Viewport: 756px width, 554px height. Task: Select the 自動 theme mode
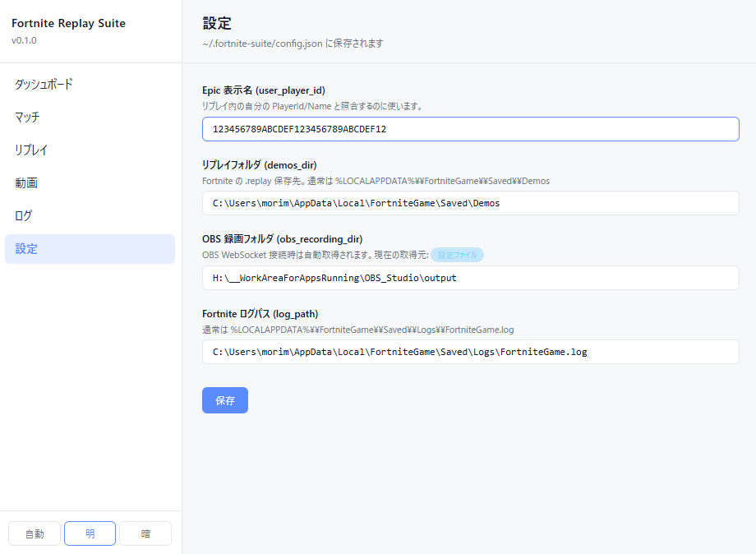[x=34, y=533]
